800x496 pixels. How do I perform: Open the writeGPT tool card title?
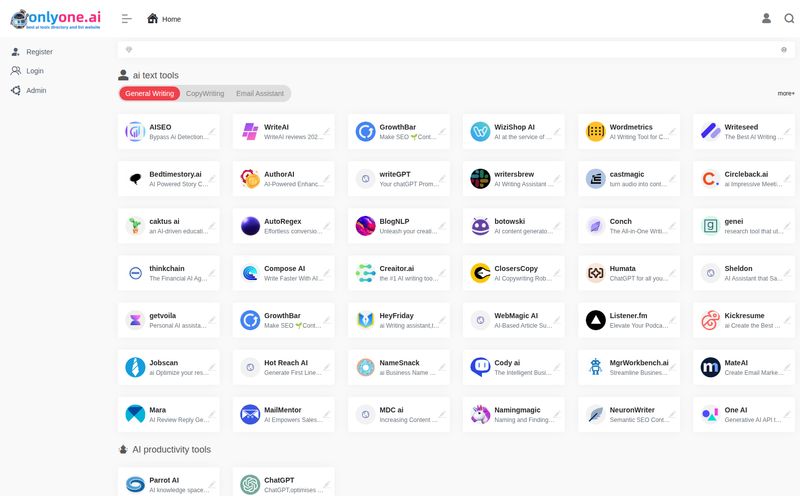point(395,174)
